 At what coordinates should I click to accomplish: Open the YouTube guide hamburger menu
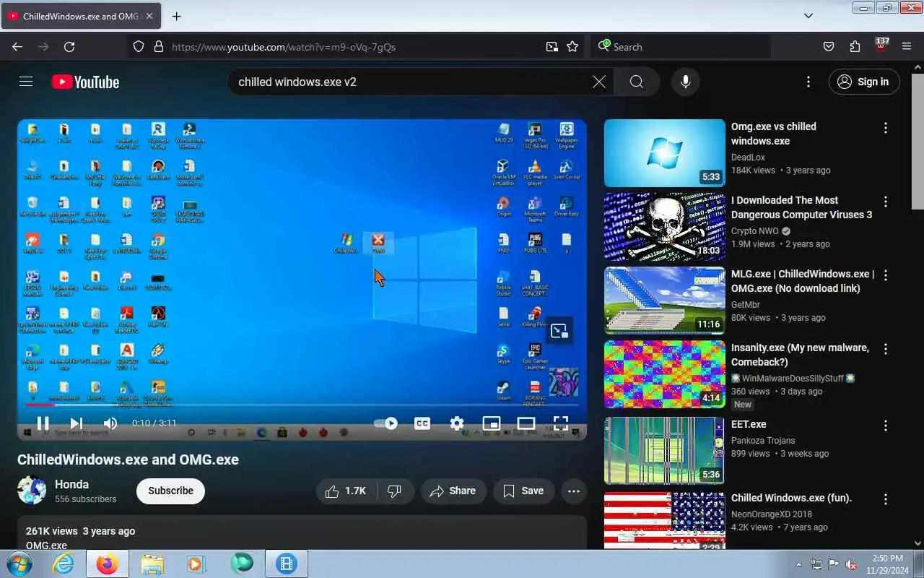pos(26,82)
